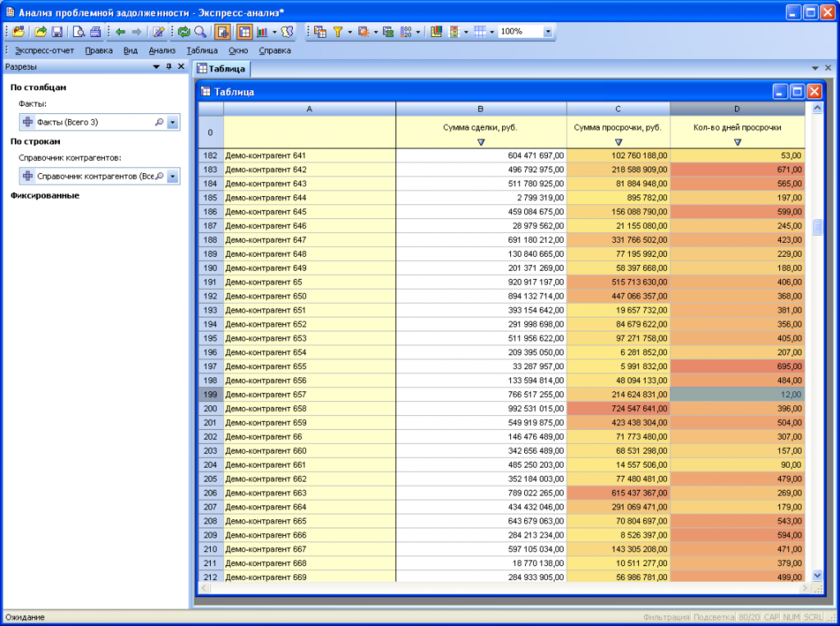This screenshot has width=840, height=626.
Task: Click the pencil Edit icon in toolbar
Action: pyautogui.click(x=159, y=32)
